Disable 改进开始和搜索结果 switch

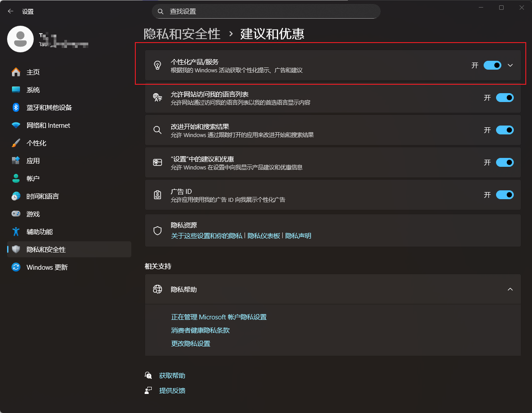coord(505,130)
